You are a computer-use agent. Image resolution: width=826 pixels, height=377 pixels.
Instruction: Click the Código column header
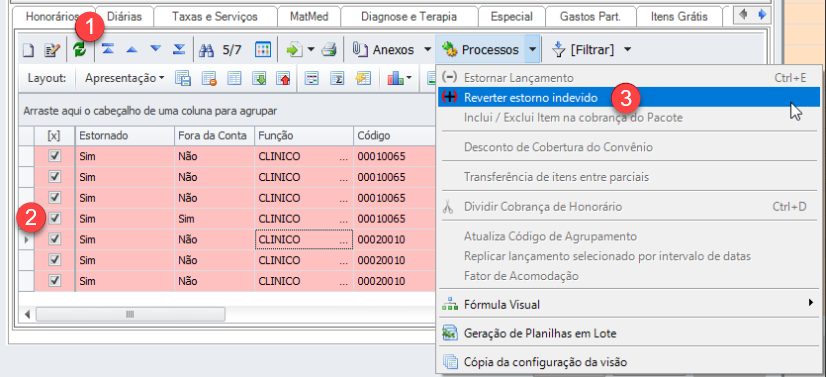pos(395,136)
